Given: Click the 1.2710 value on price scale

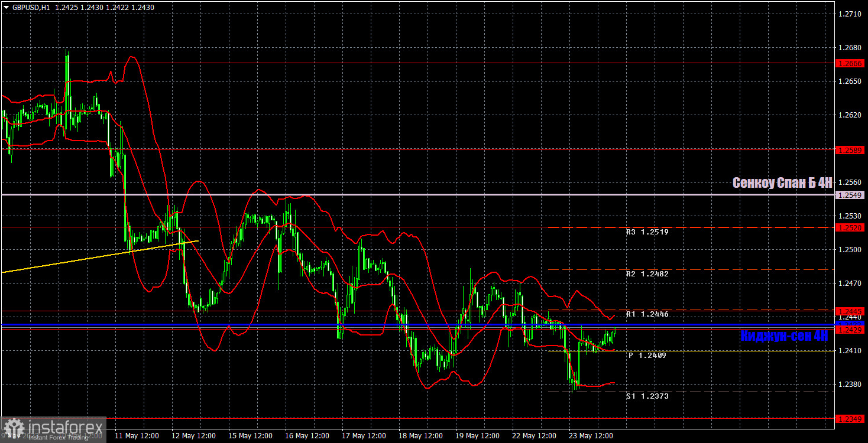Looking at the screenshot, I should point(851,14).
